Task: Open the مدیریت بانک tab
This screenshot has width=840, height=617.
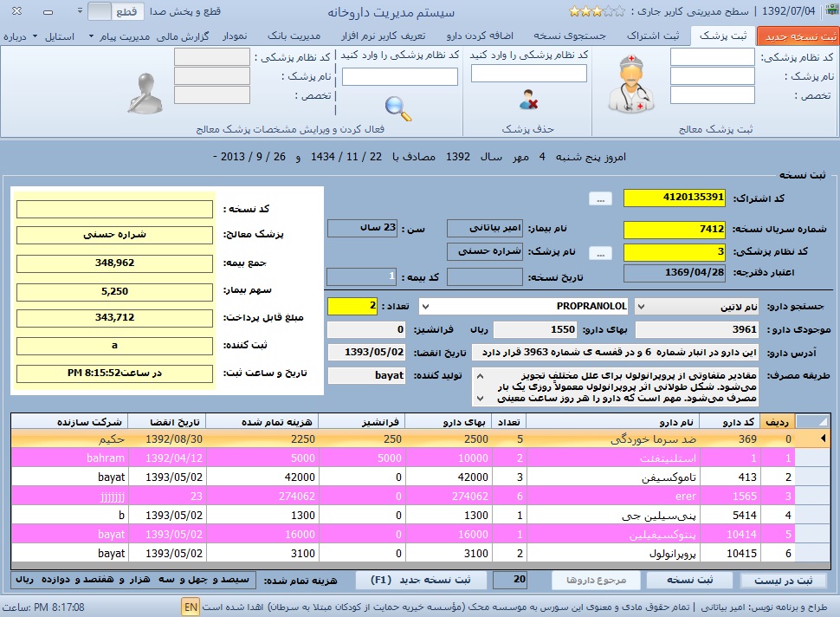Action: 294,36
